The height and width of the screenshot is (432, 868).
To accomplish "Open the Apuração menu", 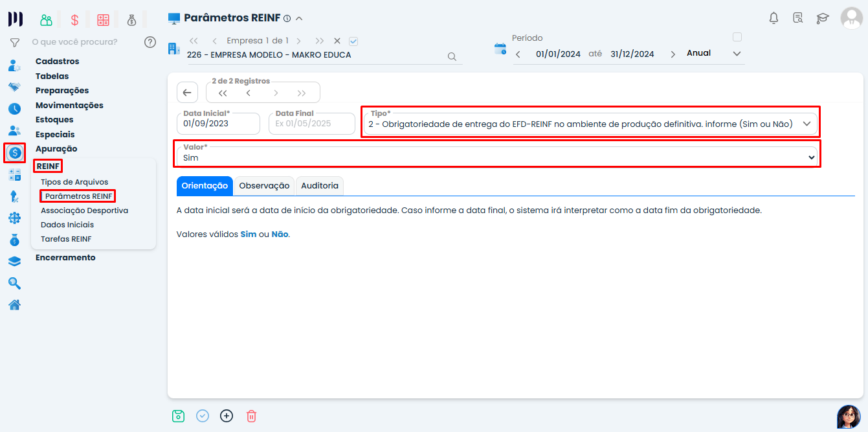I will coord(56,149).
